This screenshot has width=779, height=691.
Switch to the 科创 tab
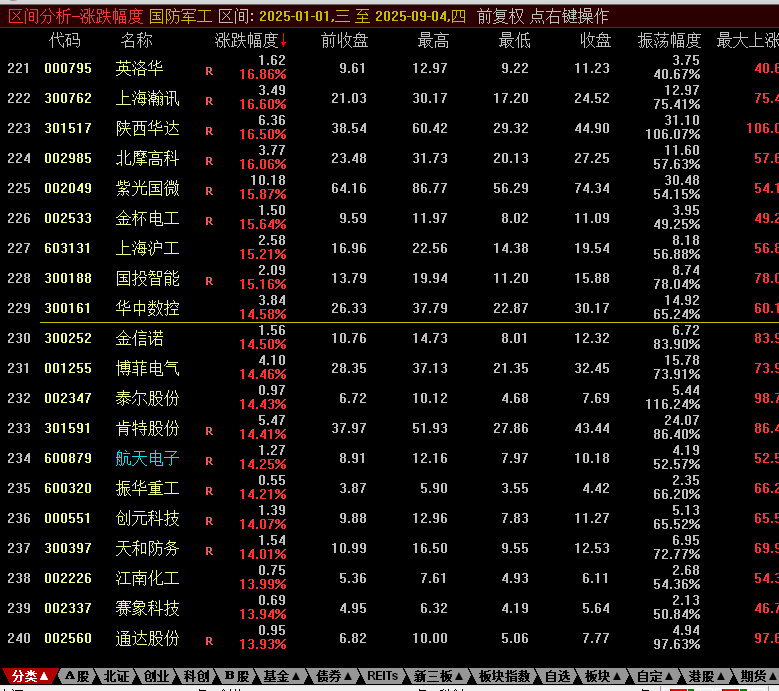pos(196,676)
